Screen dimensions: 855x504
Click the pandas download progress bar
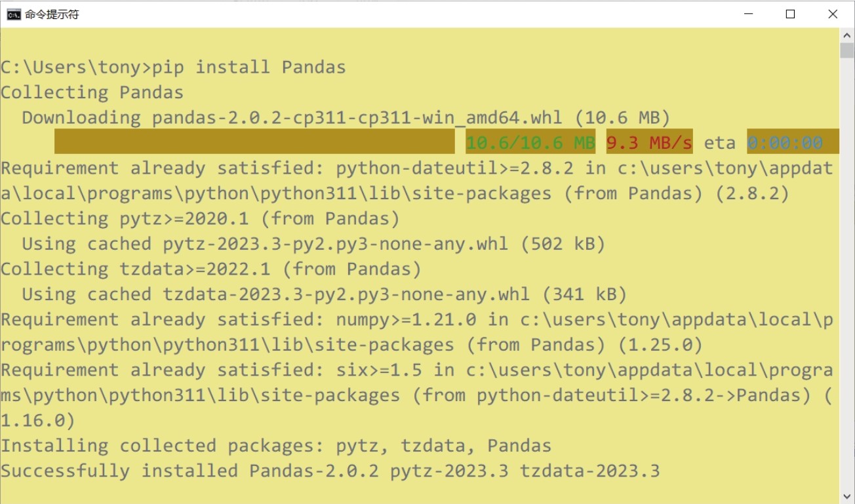(x=254, y=142)
